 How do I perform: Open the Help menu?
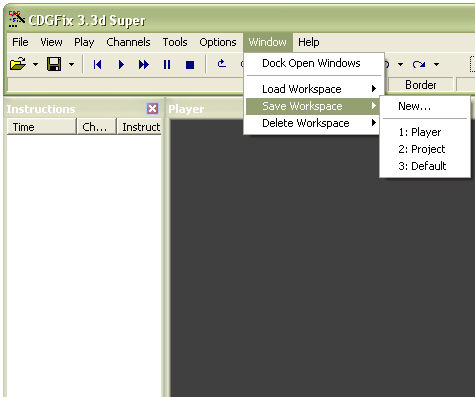(x=309, y=42)
